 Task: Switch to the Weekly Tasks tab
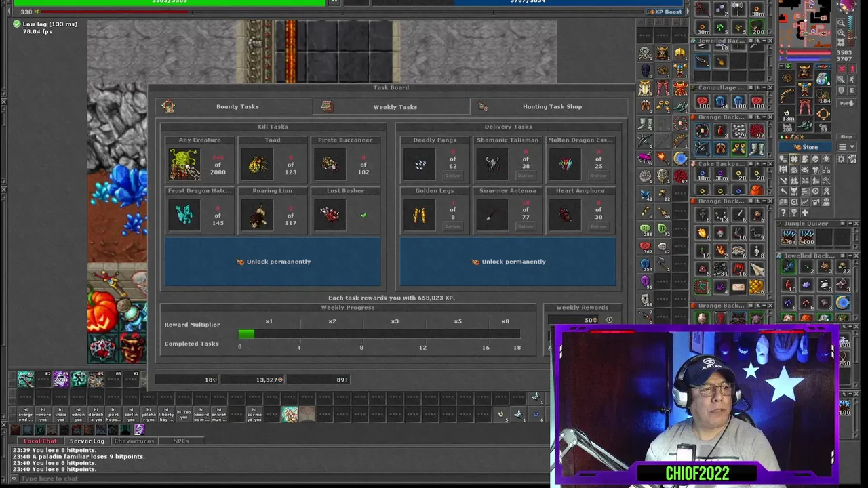[391, 106]
